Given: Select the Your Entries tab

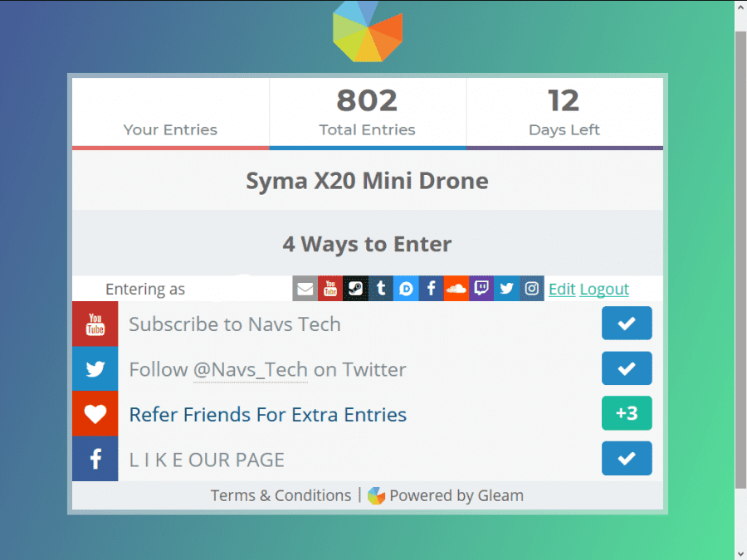Looking at the screenshot, I should pos(170,114).
